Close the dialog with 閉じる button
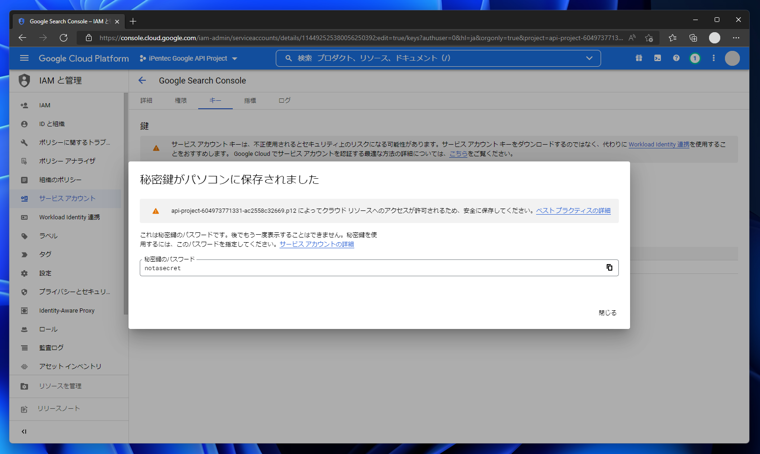 (x=607, y=313)
